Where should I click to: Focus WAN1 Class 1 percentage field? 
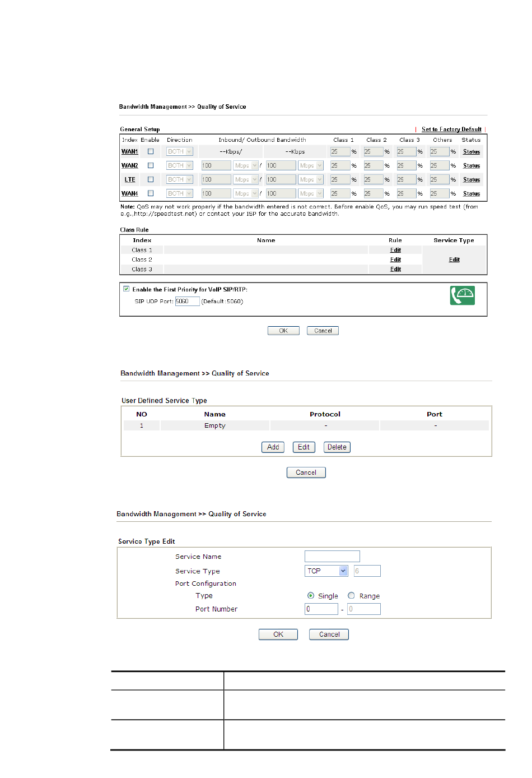[340, 151]
